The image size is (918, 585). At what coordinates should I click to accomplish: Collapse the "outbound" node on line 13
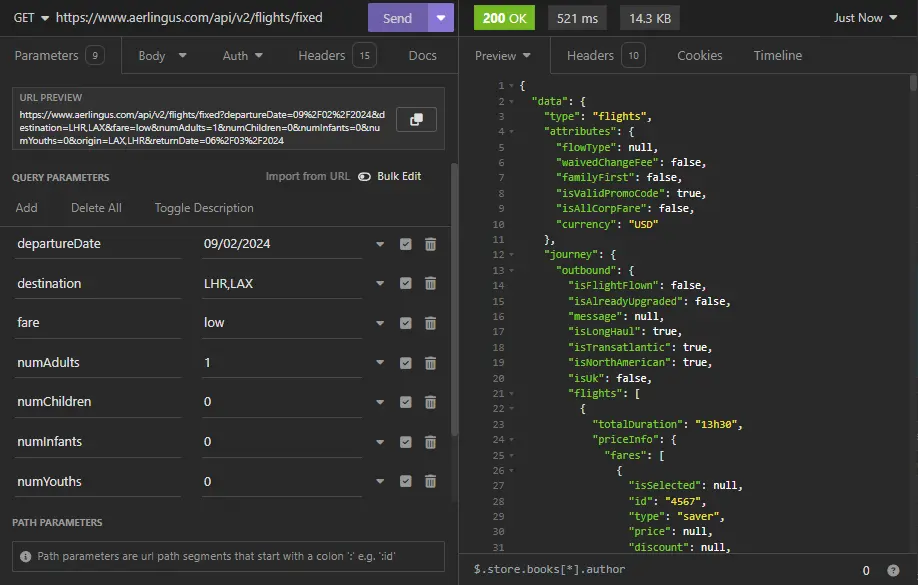[511, 271]
